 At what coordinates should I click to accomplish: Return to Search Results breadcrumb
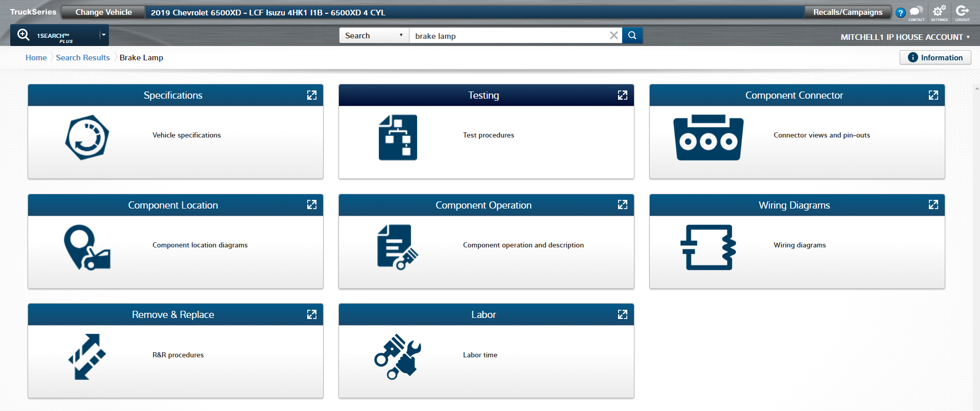click(83, 58)
